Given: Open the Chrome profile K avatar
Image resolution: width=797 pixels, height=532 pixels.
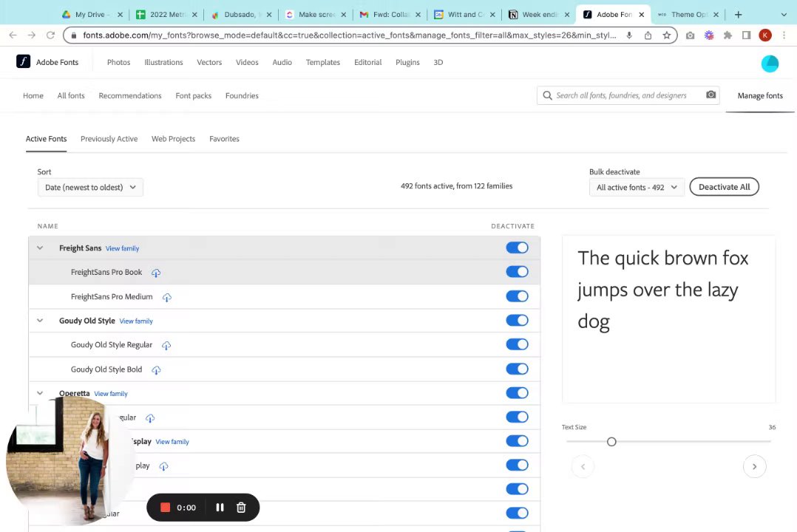Looking at the screenshot, I should pyautogui.click(x=765, y=35).
